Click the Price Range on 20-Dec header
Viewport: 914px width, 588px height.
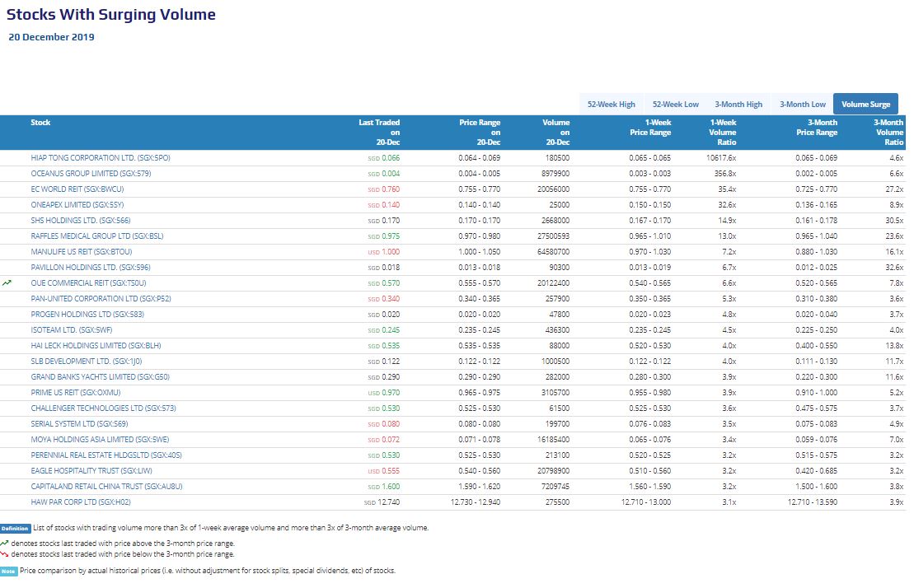[480, 132]
